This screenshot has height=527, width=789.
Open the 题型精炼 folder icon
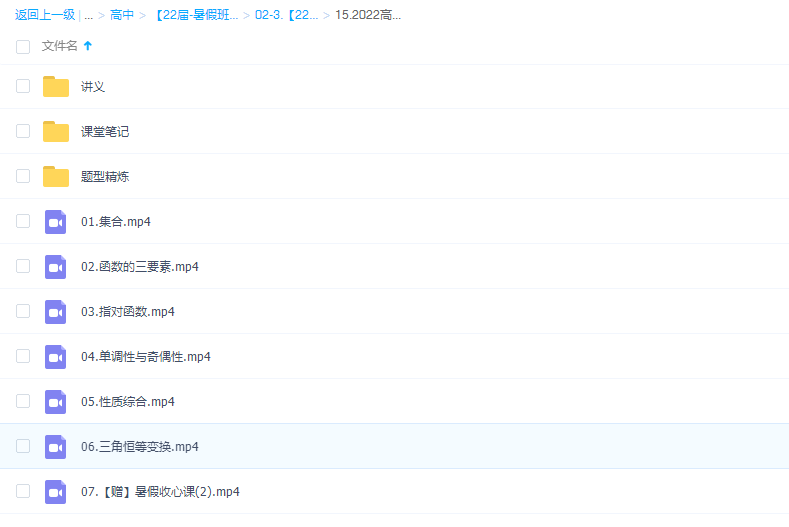(56, 177)
